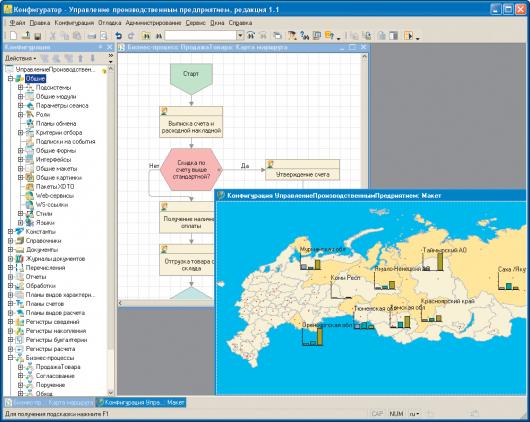Click the move-up arrow in Конфигурация panel toolbar
The image size is (530, 422).
(x=80, y=58)
